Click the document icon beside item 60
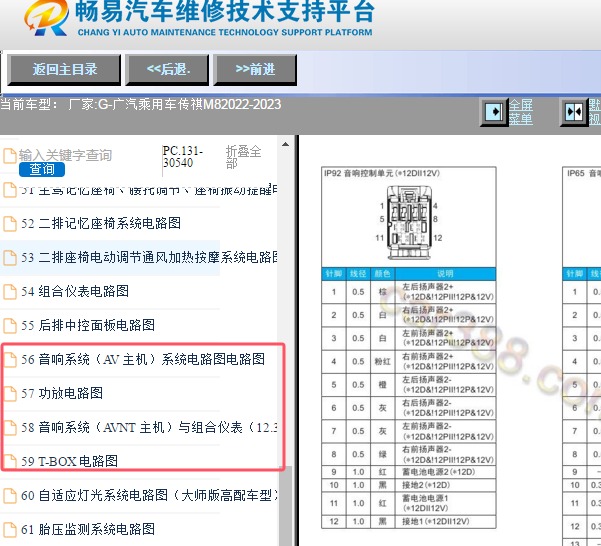The height and width of the screenshot is (546, 601). click(10, 495)
